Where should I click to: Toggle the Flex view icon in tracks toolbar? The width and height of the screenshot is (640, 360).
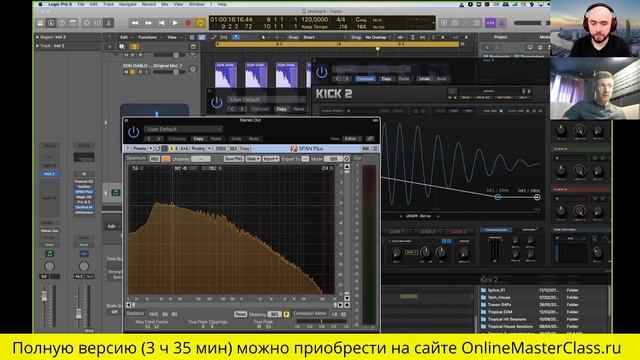224,37
